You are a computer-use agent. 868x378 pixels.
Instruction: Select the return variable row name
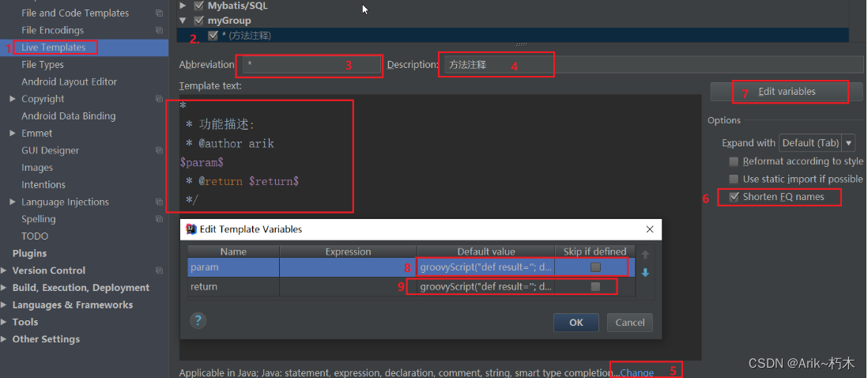point(233,287)
